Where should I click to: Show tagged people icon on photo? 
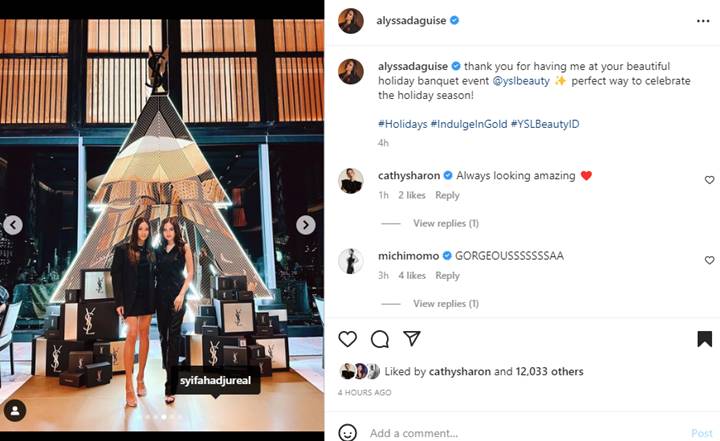[15, 411]
